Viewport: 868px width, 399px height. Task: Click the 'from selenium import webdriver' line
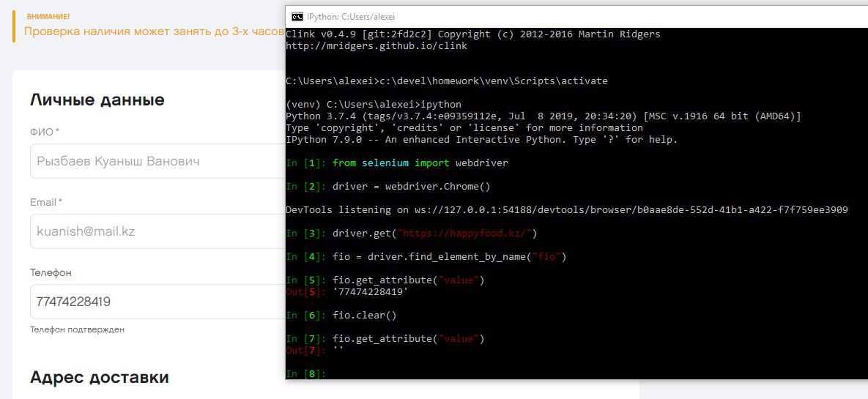(x=397, y=163)
